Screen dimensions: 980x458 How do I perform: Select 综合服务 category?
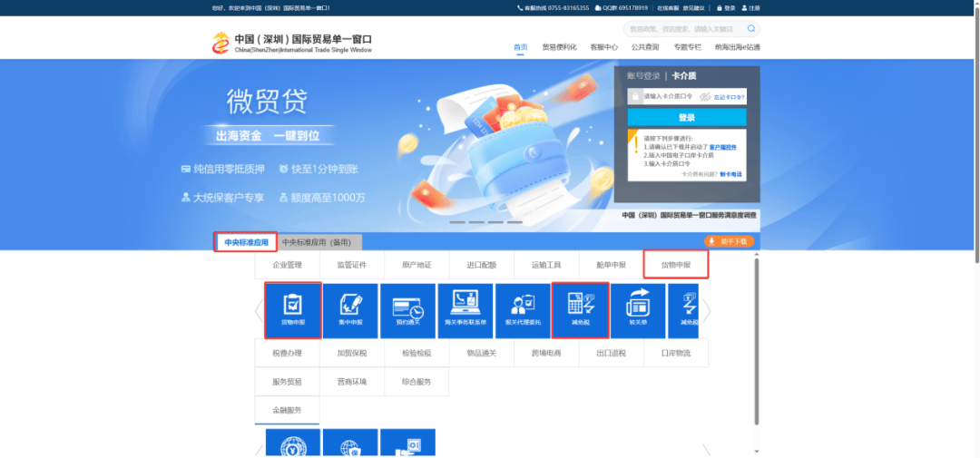coord(416,382)
